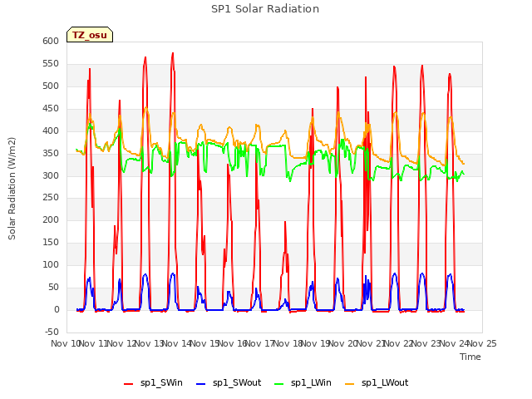Click the red sp1_SWin legend swatch
Viewport: 532px width, 399px height.
[128, 384]
